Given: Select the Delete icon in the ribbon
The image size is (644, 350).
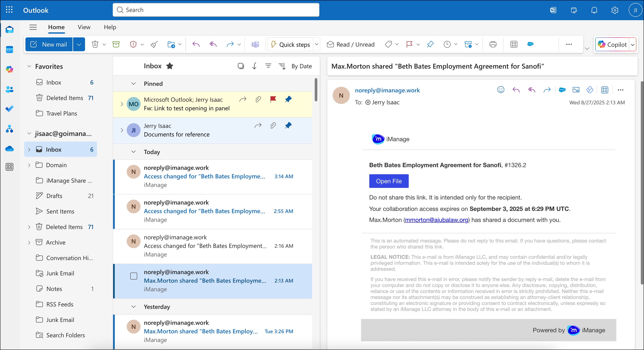Looking at the screenshot, I should click(x=95, y=44).
